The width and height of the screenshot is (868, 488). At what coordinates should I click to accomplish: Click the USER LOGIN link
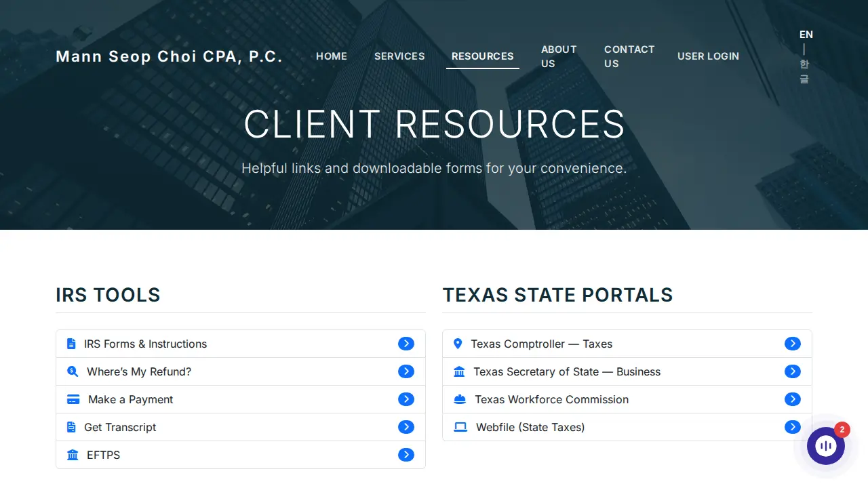(x=708, y=56)
